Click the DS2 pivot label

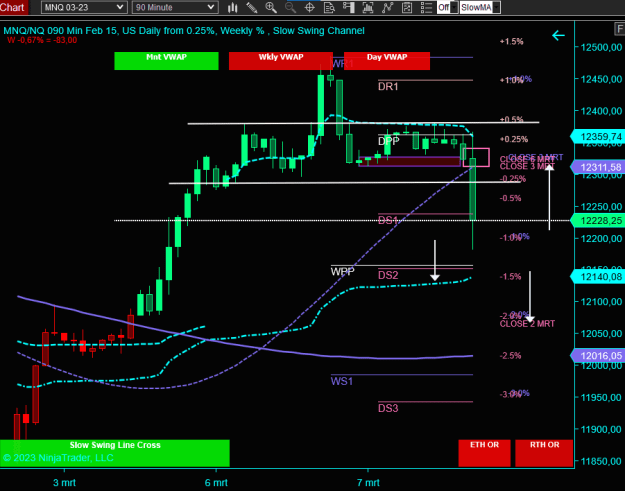coord(388,275)
